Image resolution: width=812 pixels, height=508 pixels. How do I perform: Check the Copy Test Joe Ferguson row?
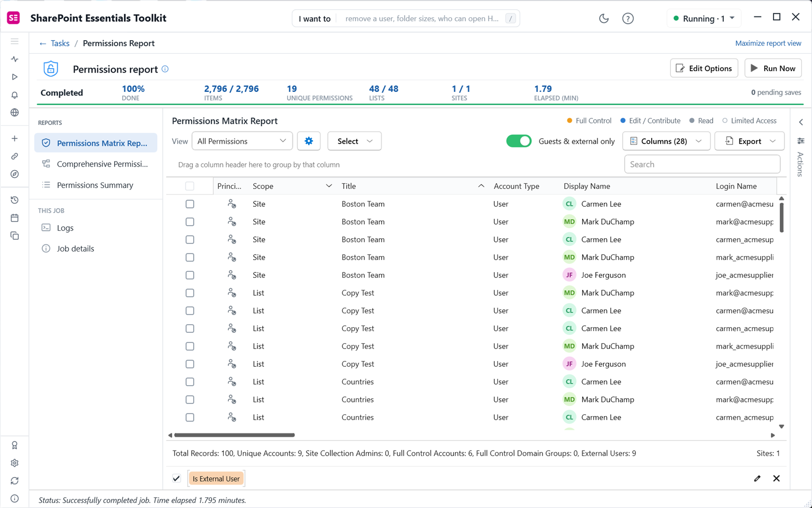(x=190, y=364)
